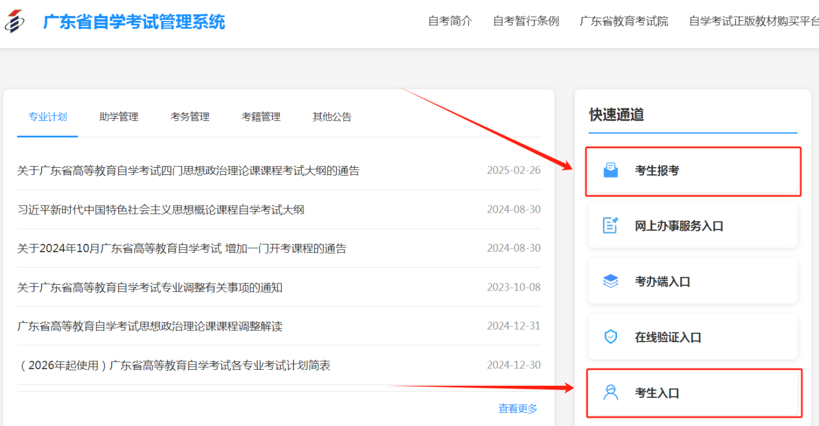Click the 网上办事服务入口 document icon

[x=610, y=226]
